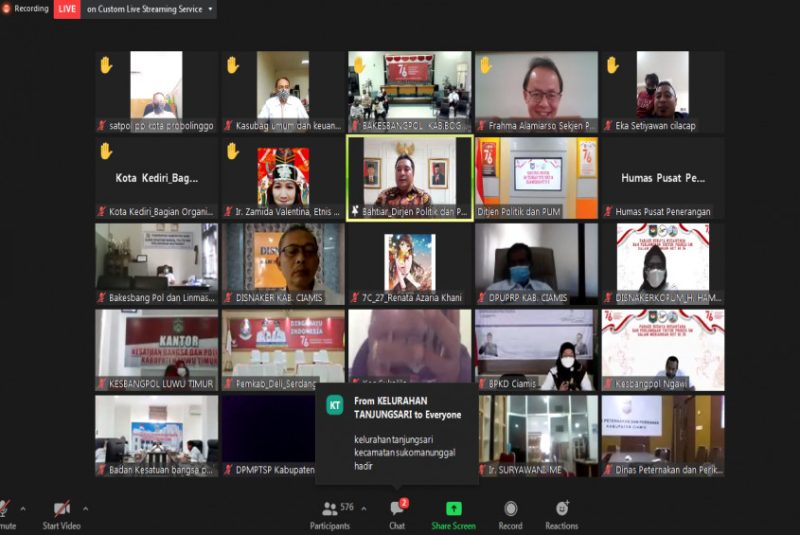The width and height of the screenshot is (800, 535).
Task: Expand the arrow beside Participants count
Action: pyautogui.click(x=364, y=508)
